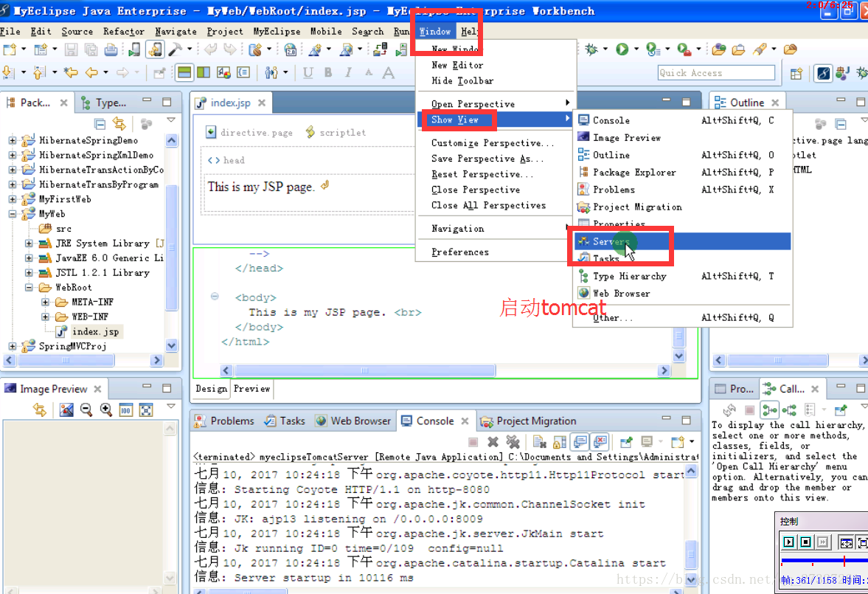Click the Terminate red square icon in Console
The height and width of the screenshot is (594, 868).
tap(473, 442)
